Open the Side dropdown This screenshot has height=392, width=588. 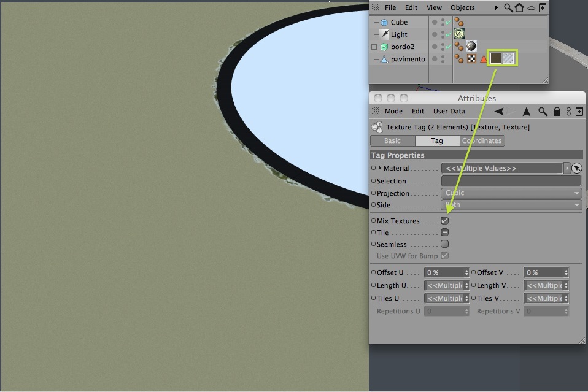point(511,205)
